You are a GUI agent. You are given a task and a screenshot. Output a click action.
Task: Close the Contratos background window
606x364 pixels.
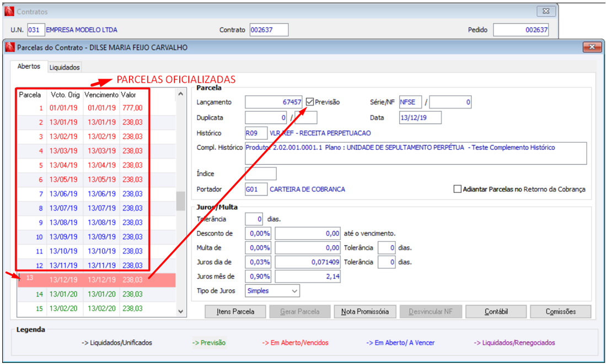coord(546,11)
